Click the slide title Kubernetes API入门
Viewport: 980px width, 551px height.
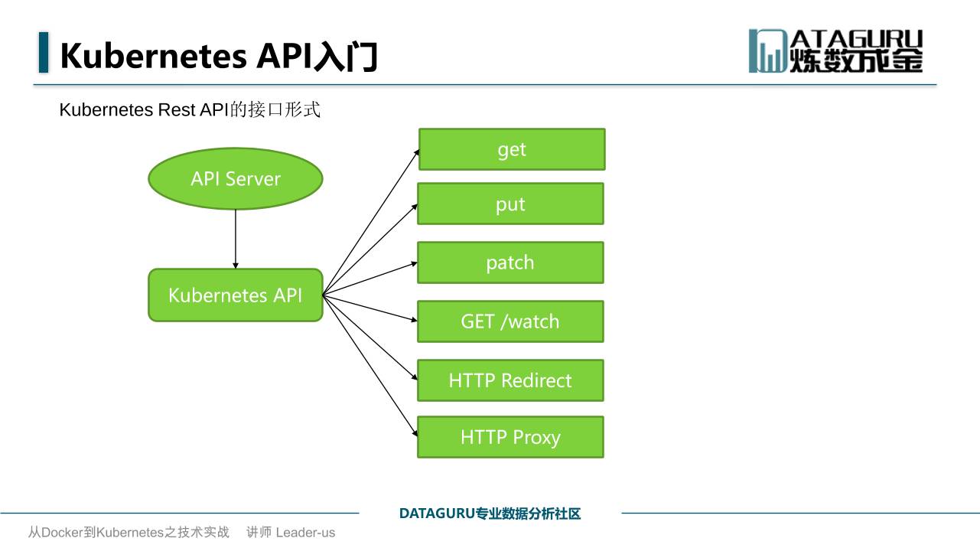[219, 56]
